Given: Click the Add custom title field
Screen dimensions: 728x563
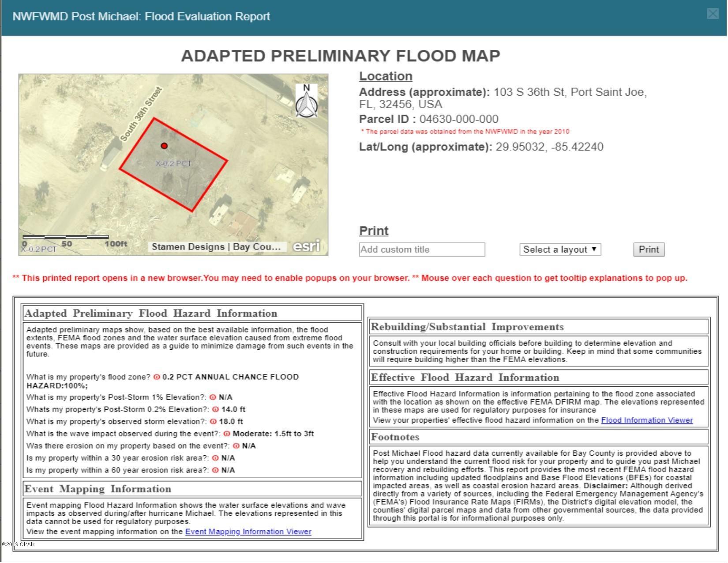Looking at the screenshot, I should coord(422,250).
